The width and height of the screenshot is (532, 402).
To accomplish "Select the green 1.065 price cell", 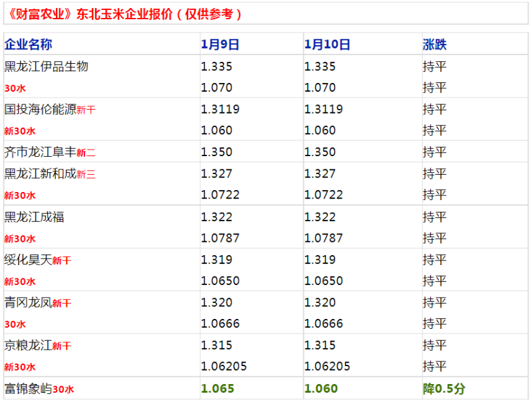I will click(x=217, y=389).
